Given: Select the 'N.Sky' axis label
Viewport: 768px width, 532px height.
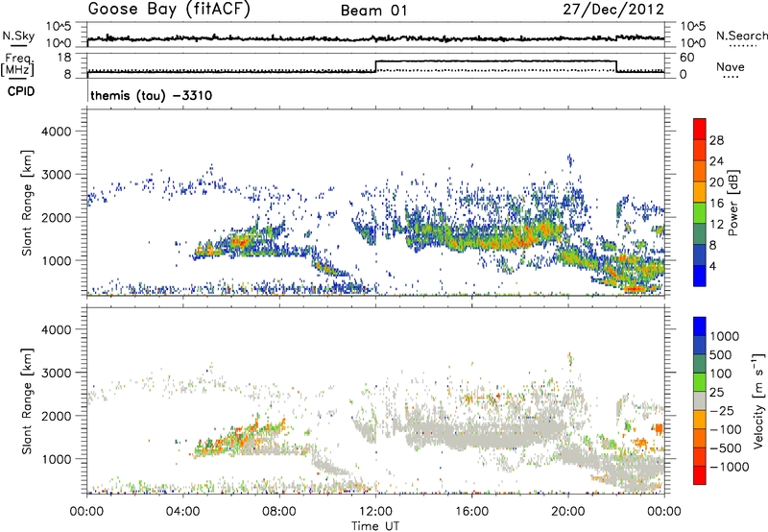Looking at the screenshot, I should click(x=18, y=36).
